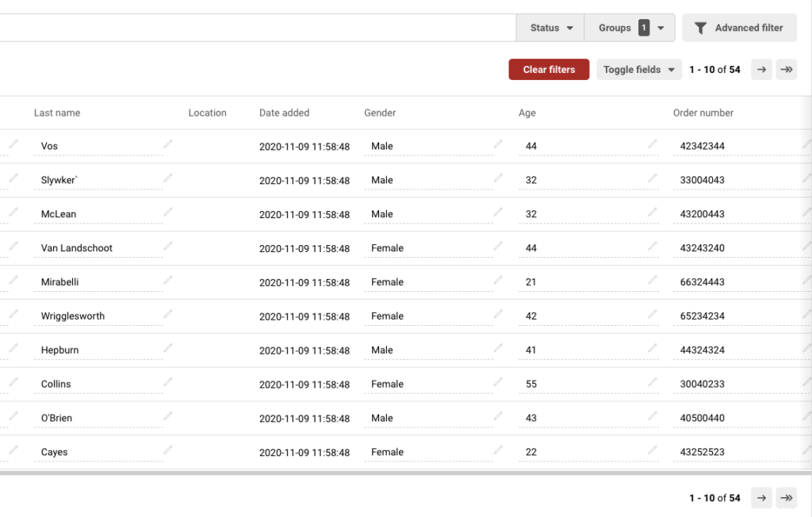Click pencil icon for Slywker` gender field
This screenshot has height=517, width=812.
[x=498, y=178]
